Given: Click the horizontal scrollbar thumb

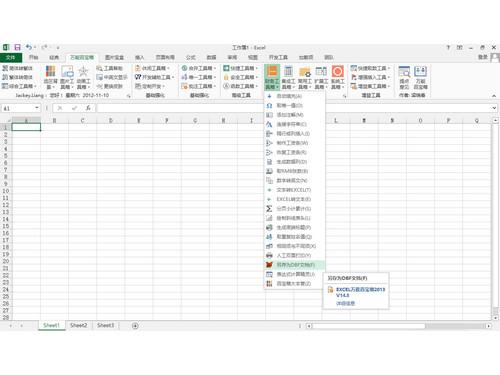Looking at the screenshot, I should pos(369,326).
